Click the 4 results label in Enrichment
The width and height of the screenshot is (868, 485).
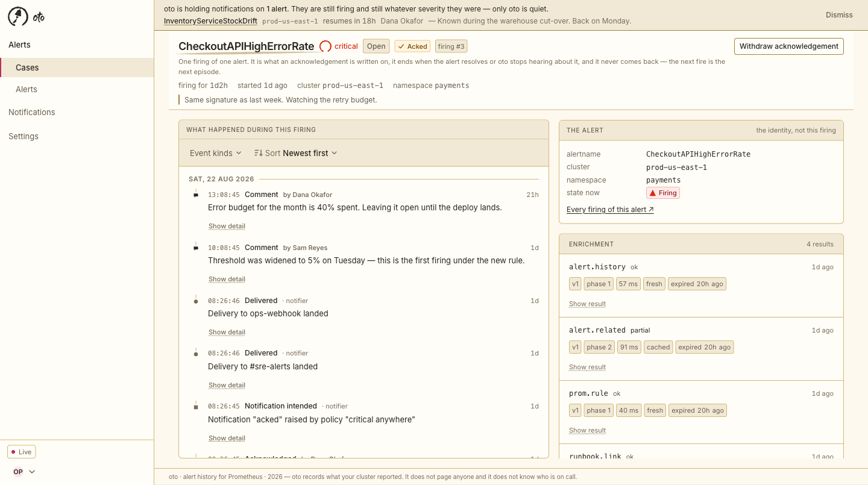[x=820, y=244]
